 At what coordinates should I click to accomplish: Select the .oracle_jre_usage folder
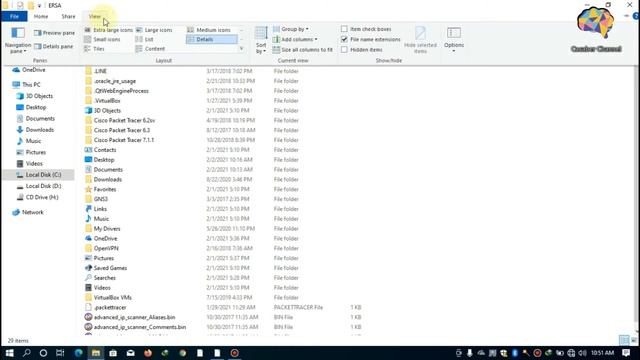(110, 81)
